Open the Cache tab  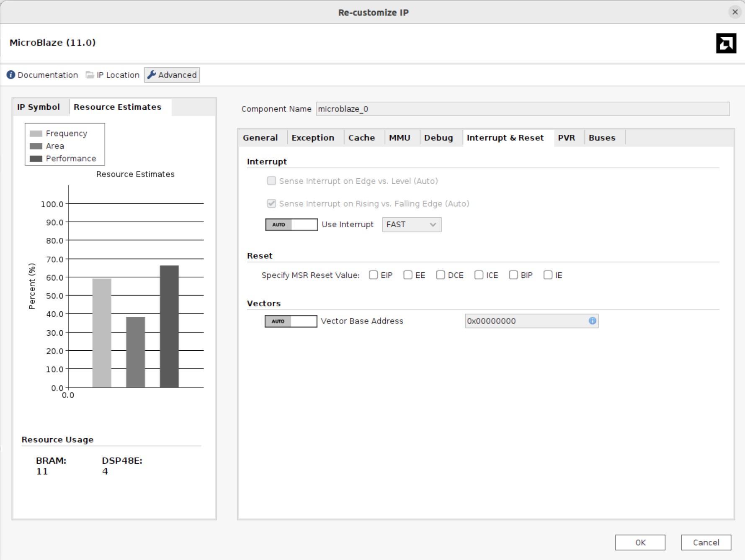tap(361, 138)
